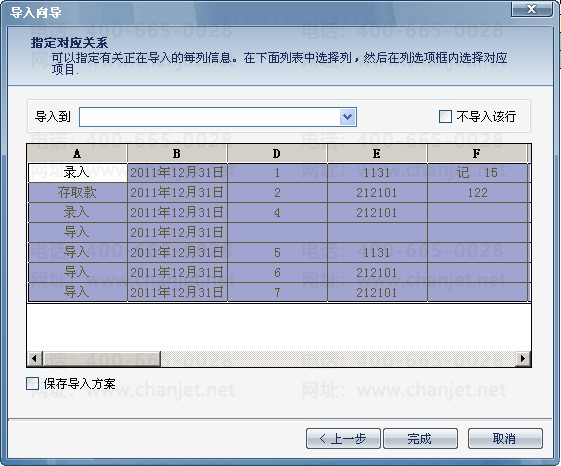Select the first 录入 cell
This screenshot has height=466, width=561.
pyautogui.click(x=77, y=173)
